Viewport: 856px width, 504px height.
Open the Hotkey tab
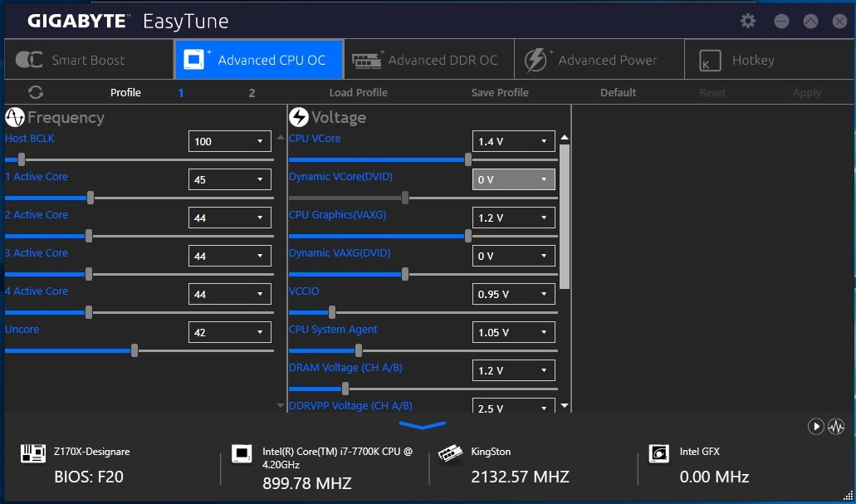(x=770, y=60)
